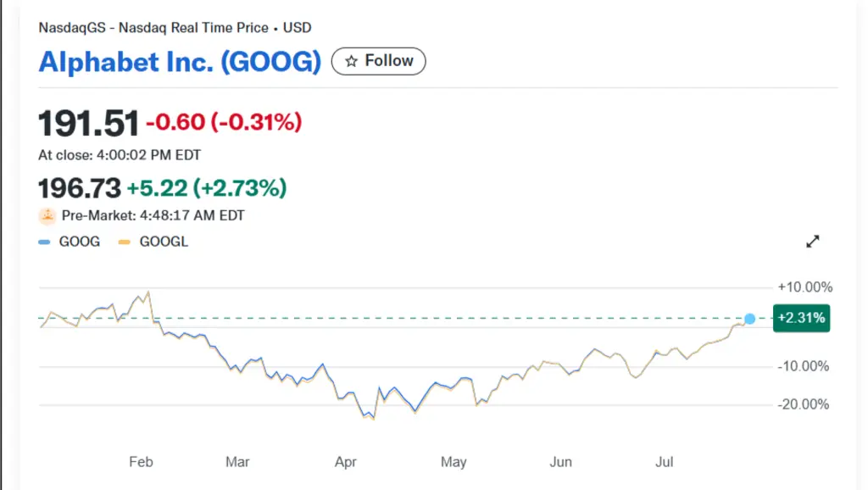Click the pre-market sunrise icon
Screen dimensions: 868x490
[x=47, y=216]
